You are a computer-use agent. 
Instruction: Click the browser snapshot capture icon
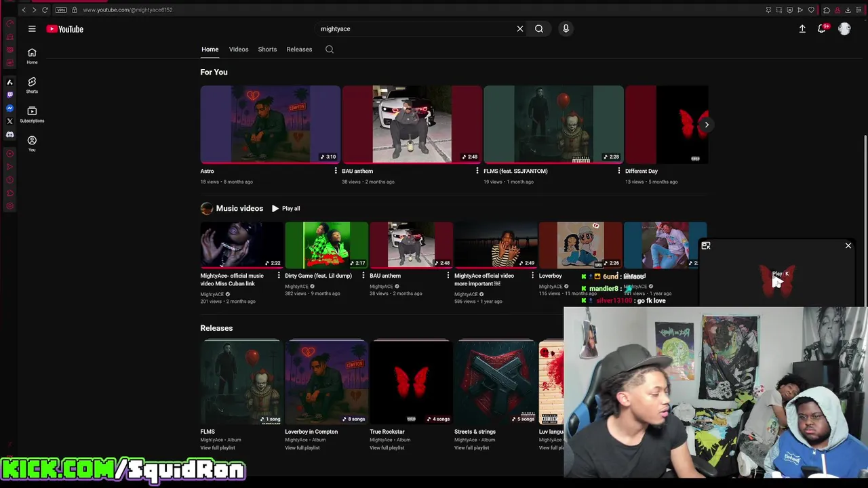tap(778, 10)
